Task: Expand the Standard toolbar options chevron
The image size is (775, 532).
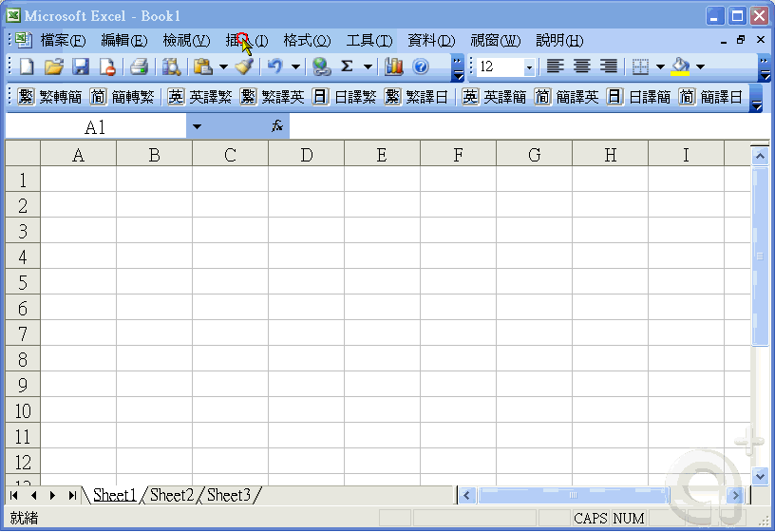Action: (x=458, y=67)
